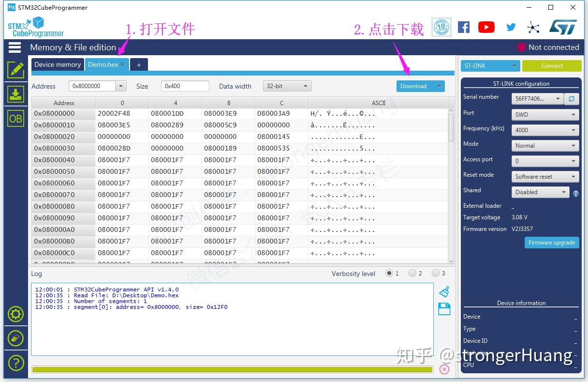Open the Data width dropdown

pyautogui.click(x=287, y=86)
